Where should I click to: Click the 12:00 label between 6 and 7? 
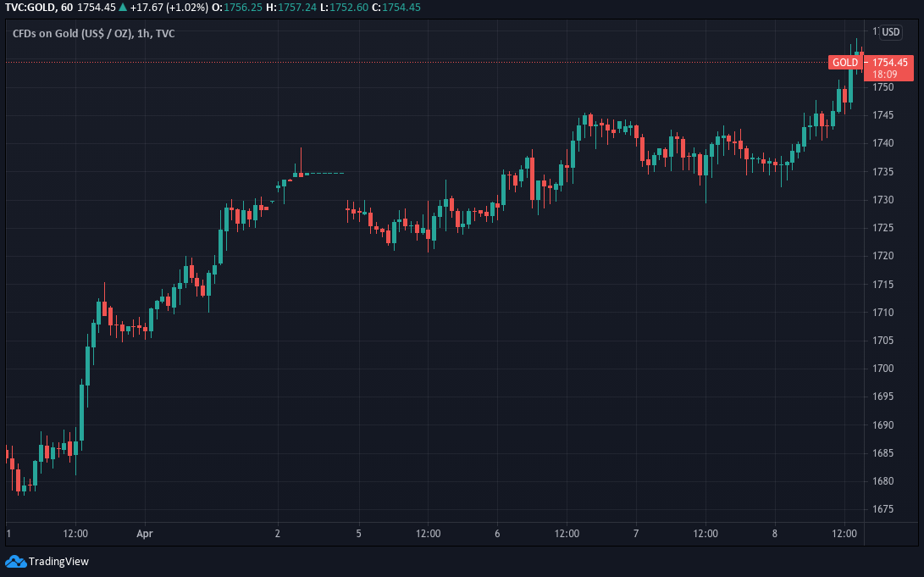pyautogui.click(x=567, y=534)
